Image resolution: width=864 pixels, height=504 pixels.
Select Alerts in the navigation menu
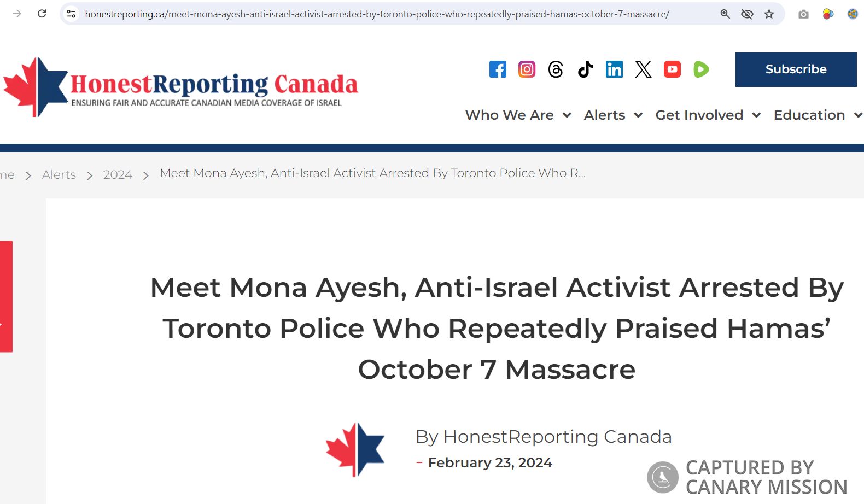(605, 115)
